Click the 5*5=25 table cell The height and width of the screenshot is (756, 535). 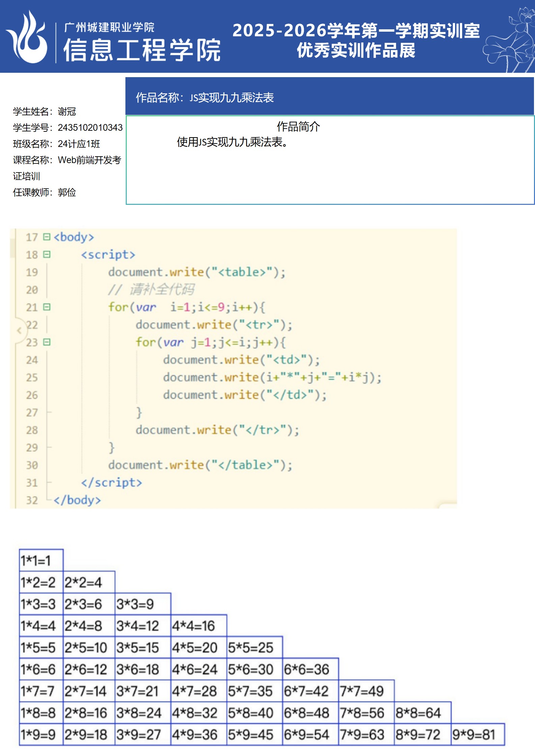[x=254, y=648]
